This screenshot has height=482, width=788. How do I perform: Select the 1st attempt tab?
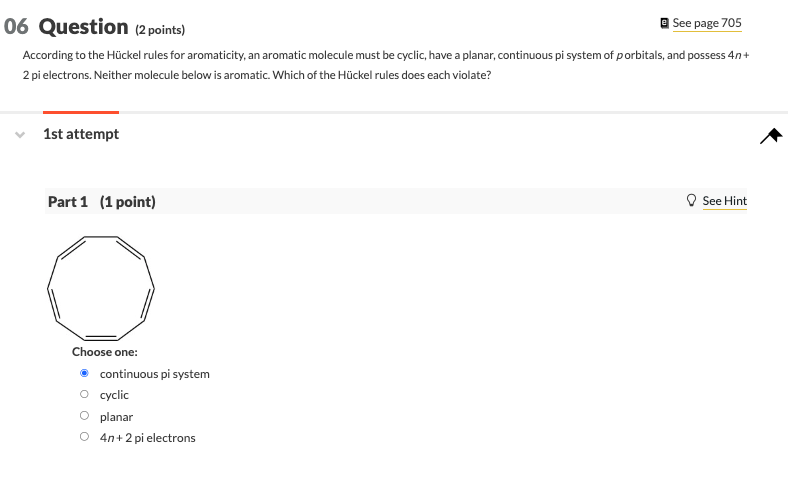coord(81,134)
